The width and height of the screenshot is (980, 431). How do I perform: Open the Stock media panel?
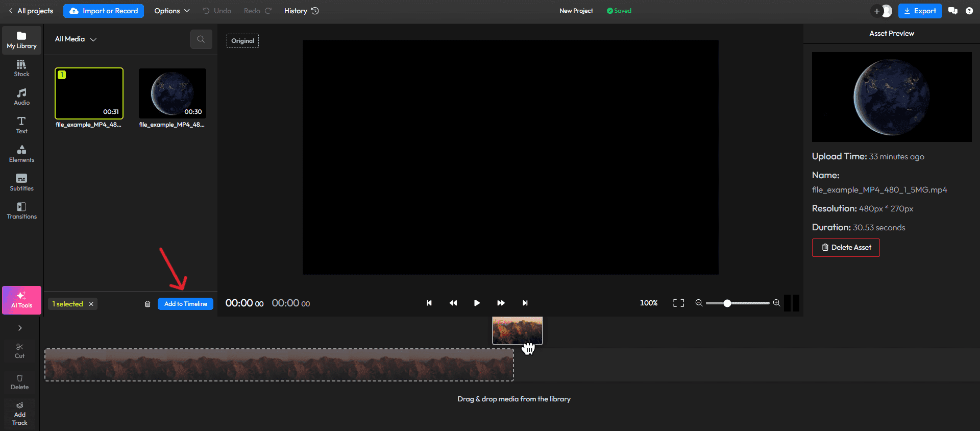[x=21, y=68]
